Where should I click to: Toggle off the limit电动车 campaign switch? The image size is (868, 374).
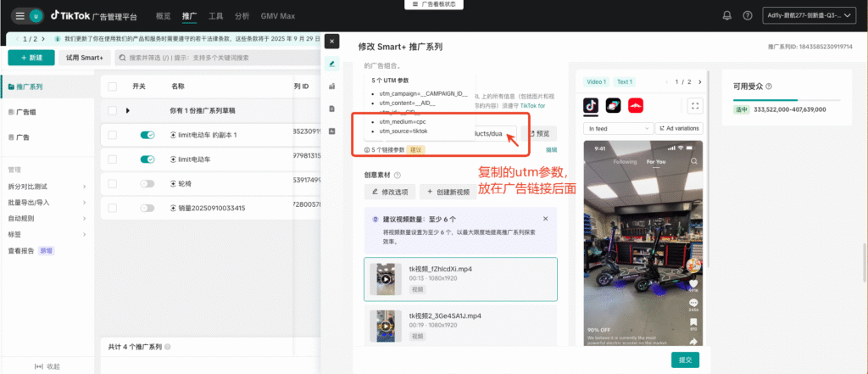pyautogui.click(x=147, y=159)
